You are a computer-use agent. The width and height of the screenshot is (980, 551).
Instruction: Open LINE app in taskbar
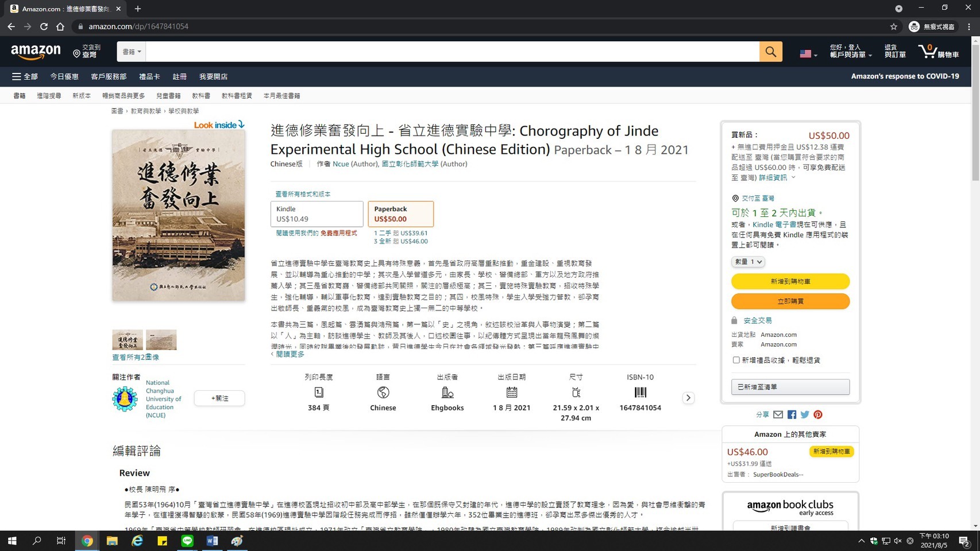click(187, 541)
